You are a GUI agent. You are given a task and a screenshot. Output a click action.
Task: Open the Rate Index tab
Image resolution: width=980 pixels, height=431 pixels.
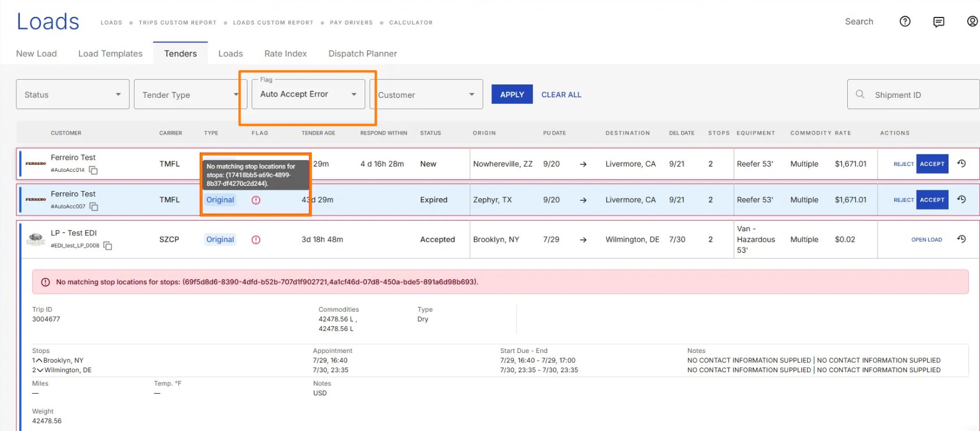click(x=285, y=54)
